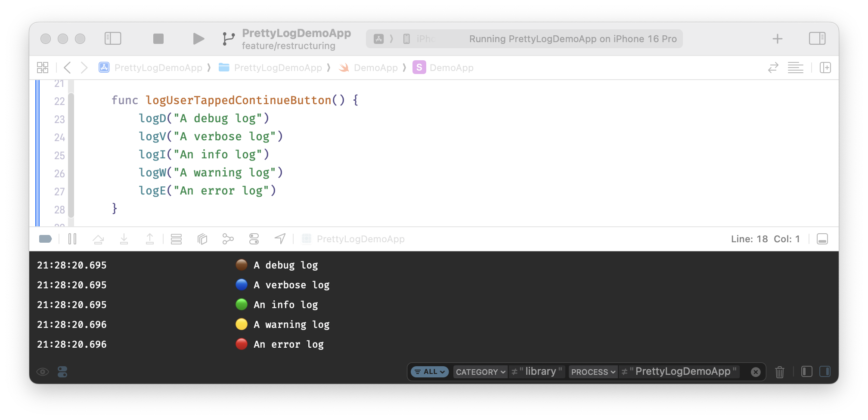
Task: Click the Run play button
Action: 198,39
